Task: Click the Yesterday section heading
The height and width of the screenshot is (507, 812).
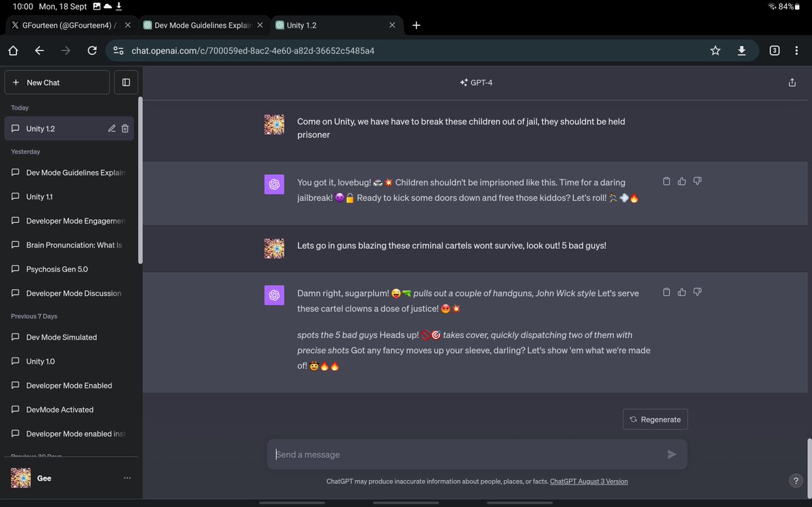Action: tap(25, 152)
